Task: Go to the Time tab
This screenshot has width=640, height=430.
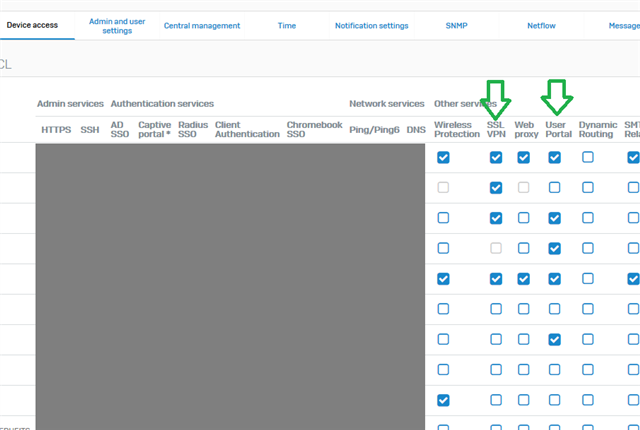Action: coord(287,26)
